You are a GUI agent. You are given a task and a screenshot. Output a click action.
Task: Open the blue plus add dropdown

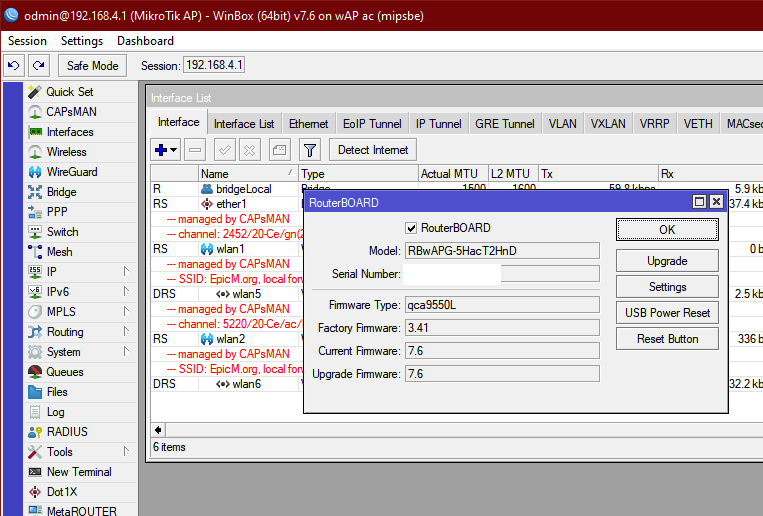click(165, 150)
